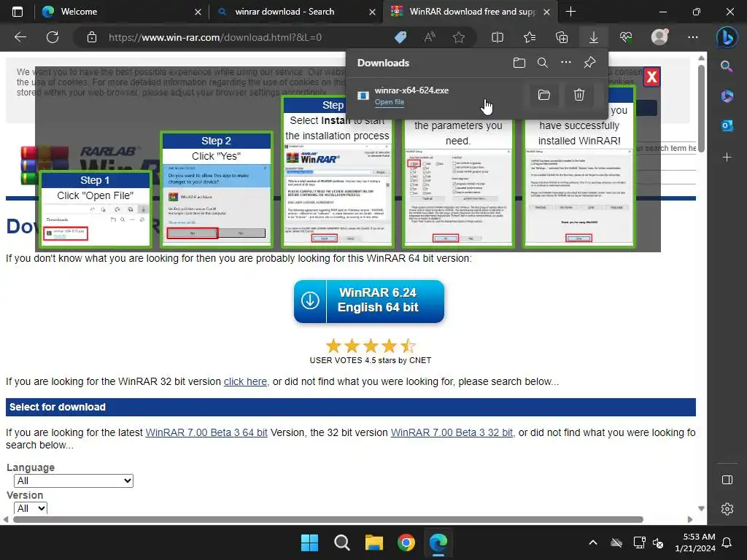Refresh the WinRAR download page
The image size is (747, 560).
click(x=53, y=37)
